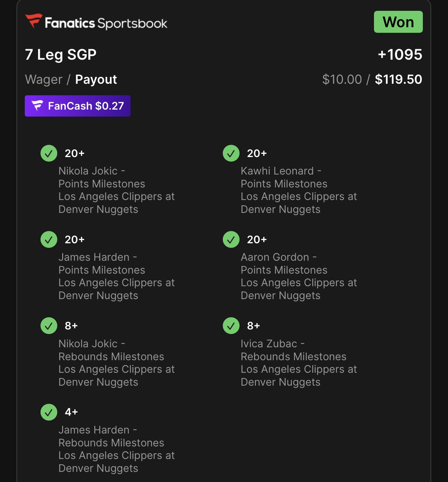Click checkmark icon for Zubac 8+ rebounds
The image size is (448, 482).
tap(231, 326)
